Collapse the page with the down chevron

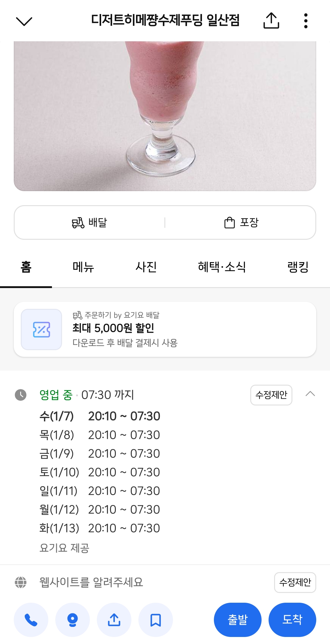pyautogui.click(x=24, y=21)
